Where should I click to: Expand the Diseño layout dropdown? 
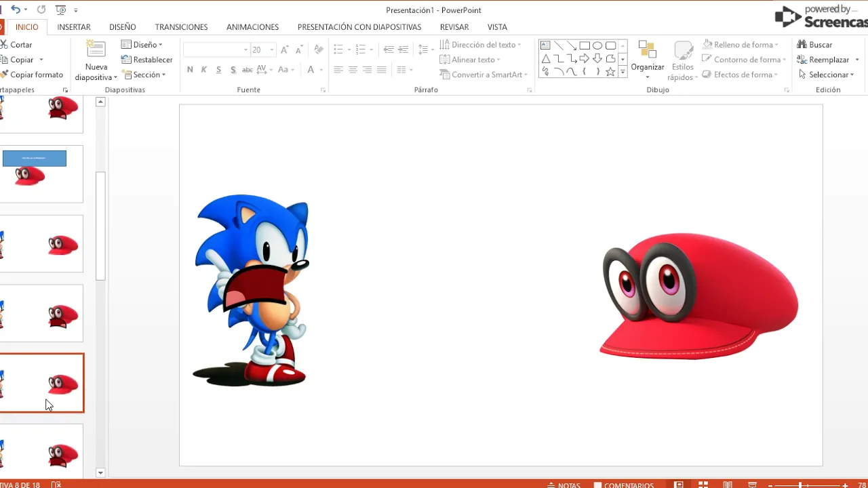[x=142, y=45]
